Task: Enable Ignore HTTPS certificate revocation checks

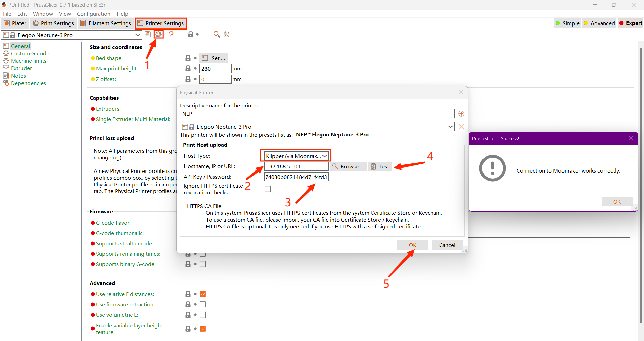Action: coord(268,189)
